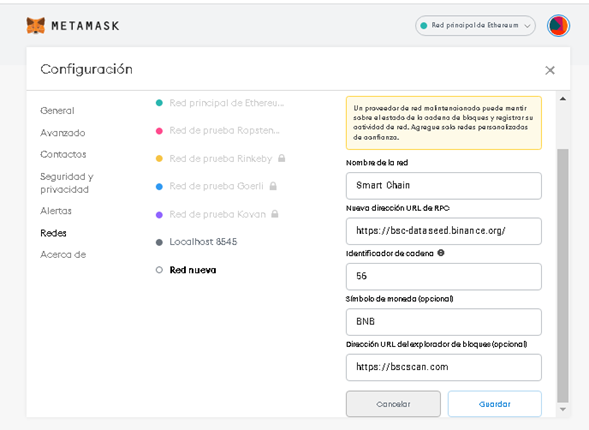This screenshot has height=430, width=589.
Task: Open the Acerca de section
Action: tap(63, 255)
